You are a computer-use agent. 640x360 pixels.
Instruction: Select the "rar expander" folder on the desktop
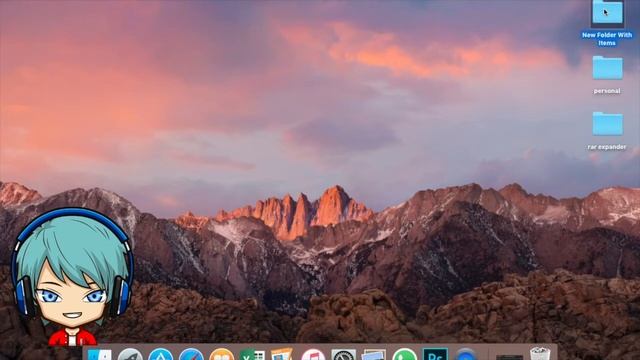coord(607,124)
